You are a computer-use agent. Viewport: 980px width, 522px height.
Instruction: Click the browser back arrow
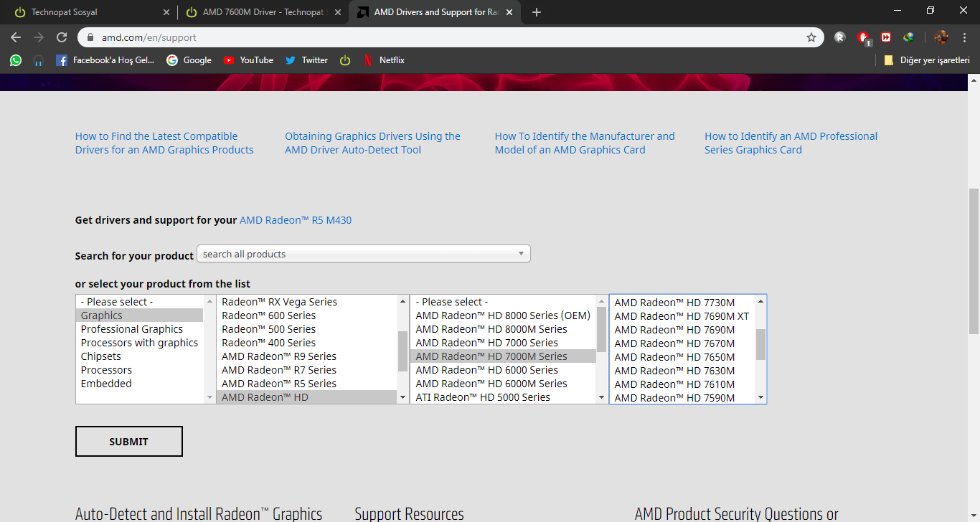click(x=16, y=37)
